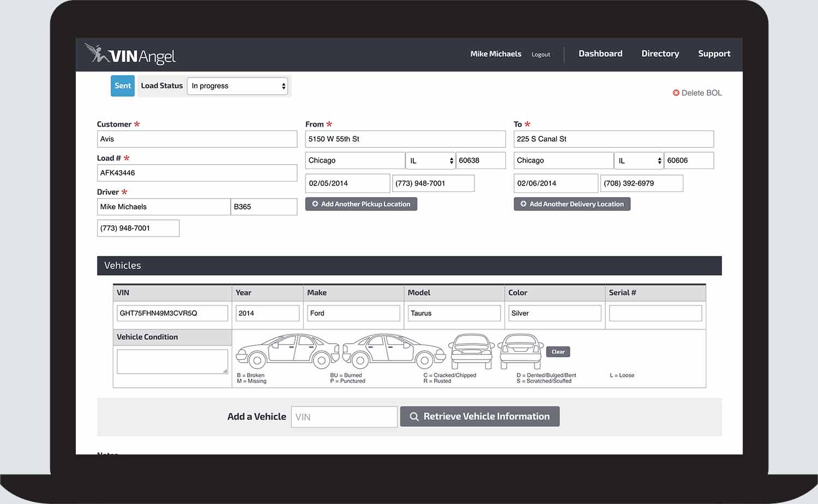Open the Directory page
818x504 pixels.
[660, 53]
